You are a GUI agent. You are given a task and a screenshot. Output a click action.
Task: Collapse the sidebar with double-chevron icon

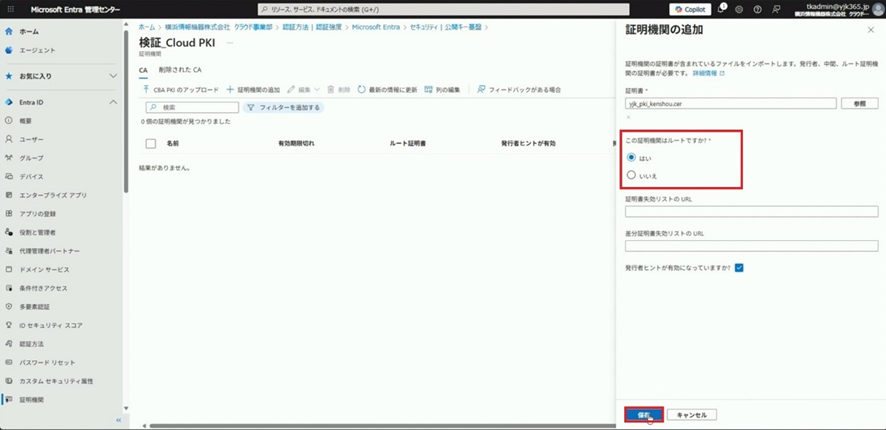pyautogui.click(x=119, y=420)
